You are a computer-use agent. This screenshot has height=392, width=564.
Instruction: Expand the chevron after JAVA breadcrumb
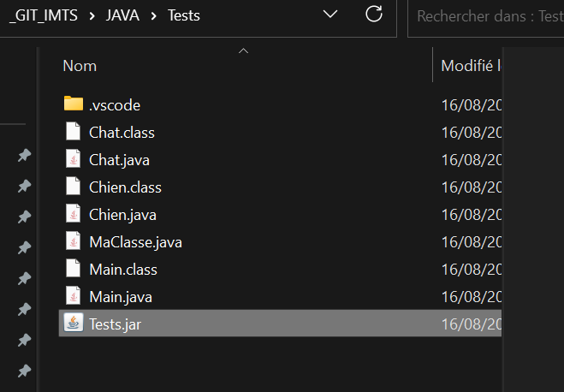coord(153,15)
